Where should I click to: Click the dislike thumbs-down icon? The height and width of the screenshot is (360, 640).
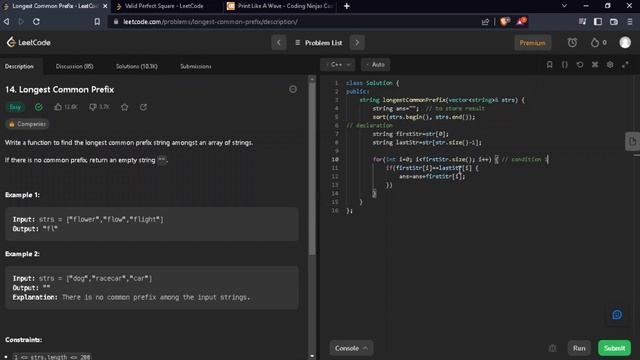(93, 107)
